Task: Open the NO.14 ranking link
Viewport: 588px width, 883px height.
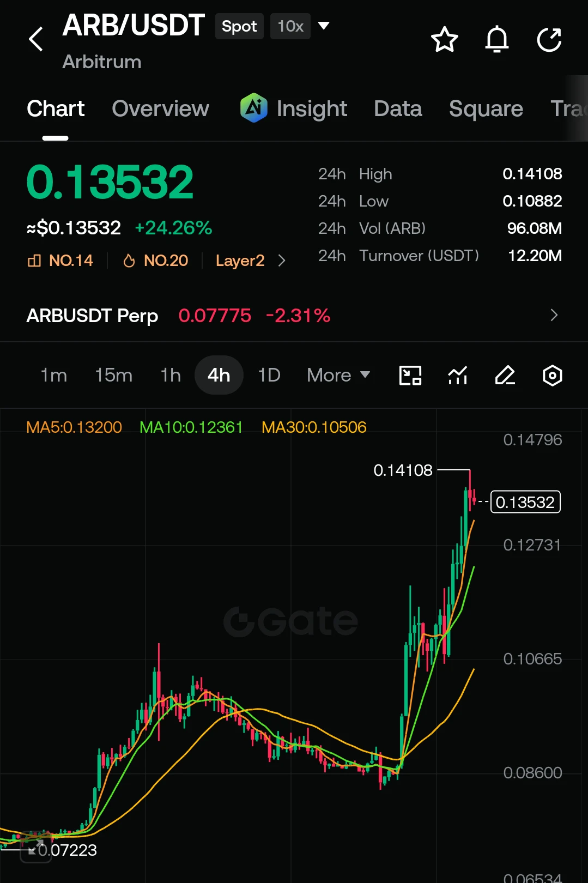Action: click(60, 261)
